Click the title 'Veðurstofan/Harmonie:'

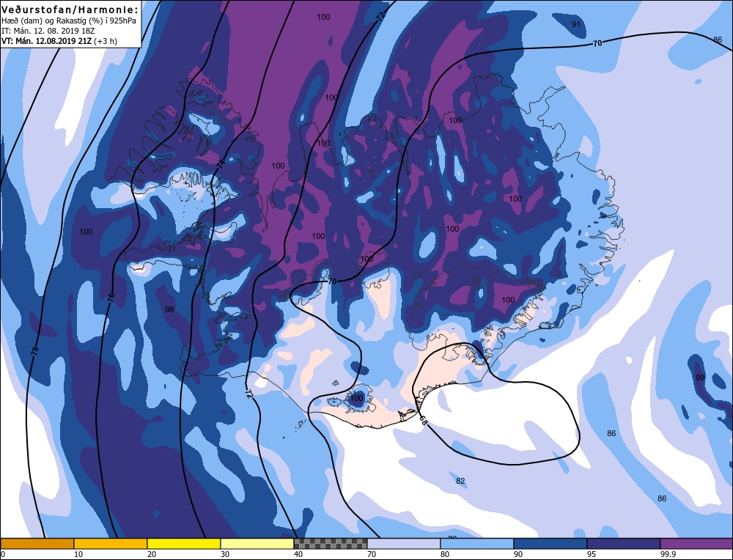tap(70, 10)
